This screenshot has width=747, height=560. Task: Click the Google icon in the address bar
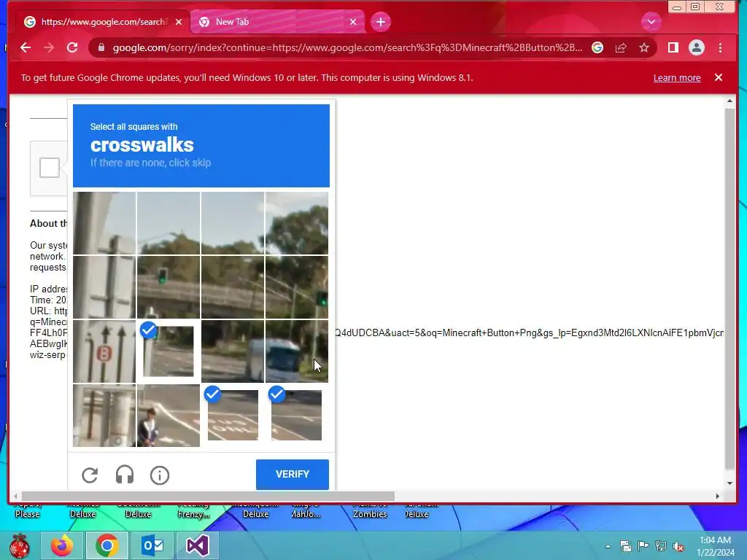point(597,47)
